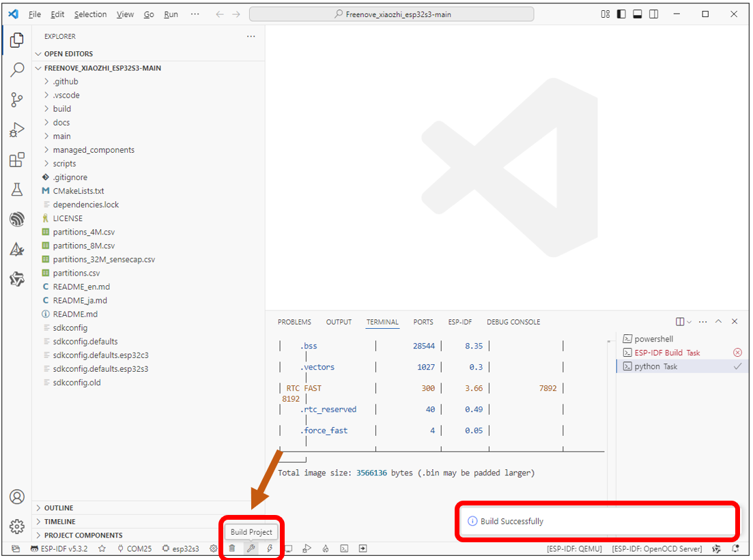Toggle the primary side bar layout button
753x560 pixels.
click(621, 14)
